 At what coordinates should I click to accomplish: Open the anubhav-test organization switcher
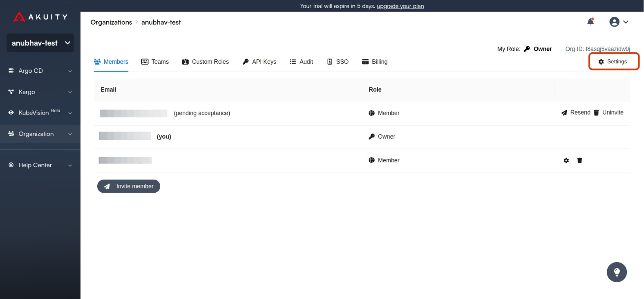[40, 43]
